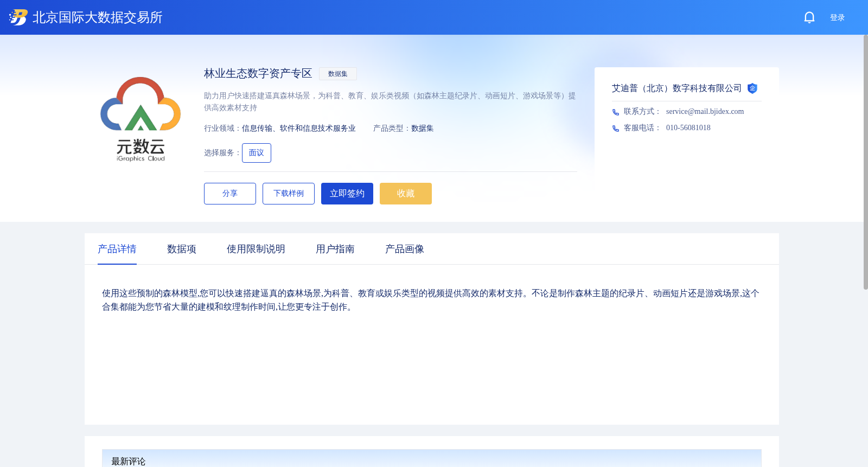Click the phone icon beside 客服电话
Screen dimensions: 868x467
(x=616, y=129)
